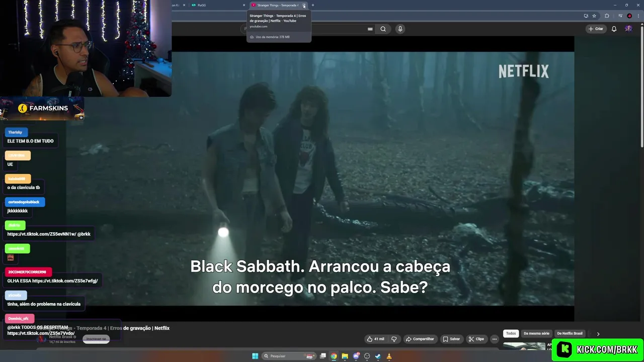Click the cortesdogokublack chat username
This screenshot has width=644, height=362.
click(x=24, y=202)
